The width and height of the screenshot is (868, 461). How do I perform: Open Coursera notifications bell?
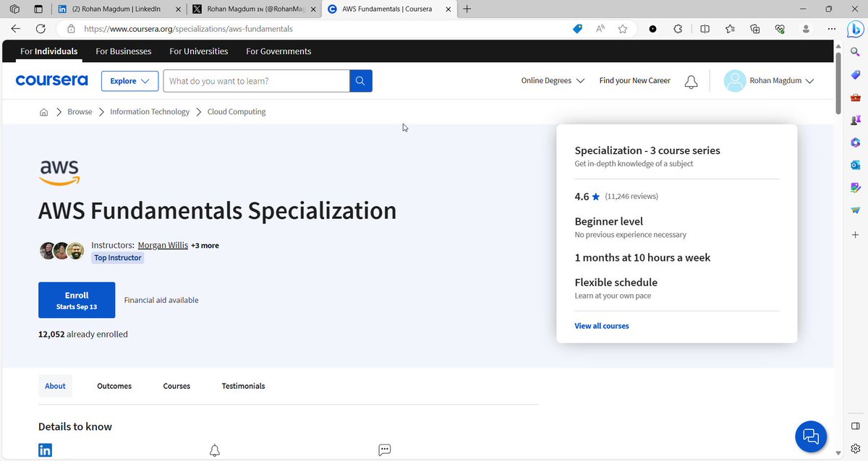tap(692, 82)
